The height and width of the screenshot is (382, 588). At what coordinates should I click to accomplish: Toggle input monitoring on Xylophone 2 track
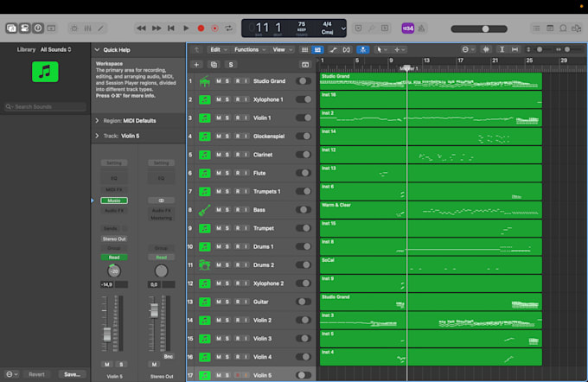(246, 283)
